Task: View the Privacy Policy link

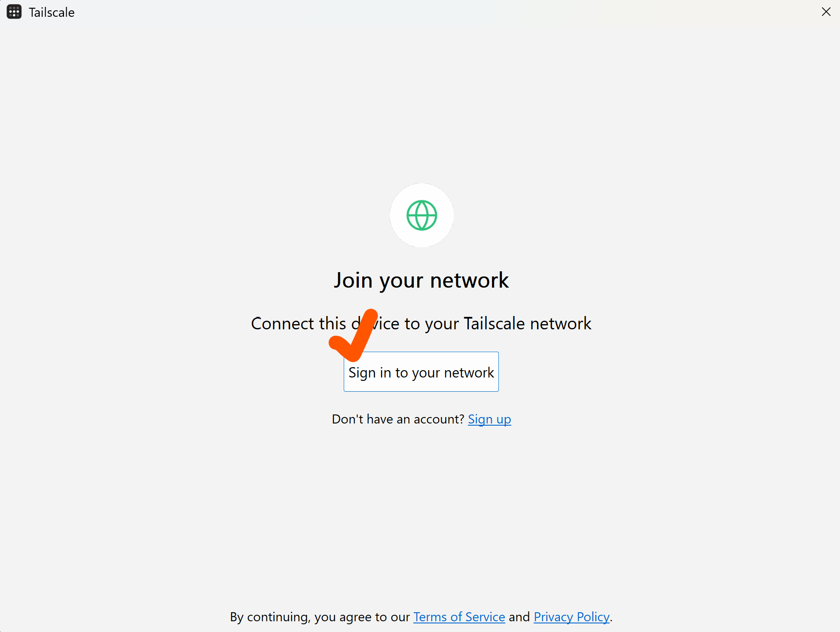Action: 571,617
